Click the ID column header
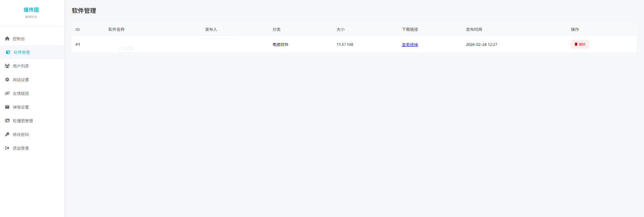Image resolution: width=644 pixels, height=217 pixels. (x=78, y=30)
